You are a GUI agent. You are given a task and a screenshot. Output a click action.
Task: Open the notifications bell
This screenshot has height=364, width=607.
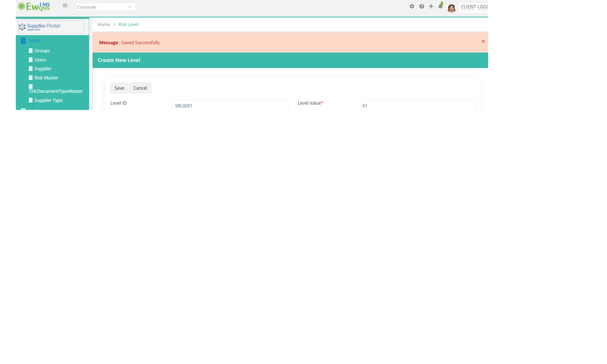point(440,6)
